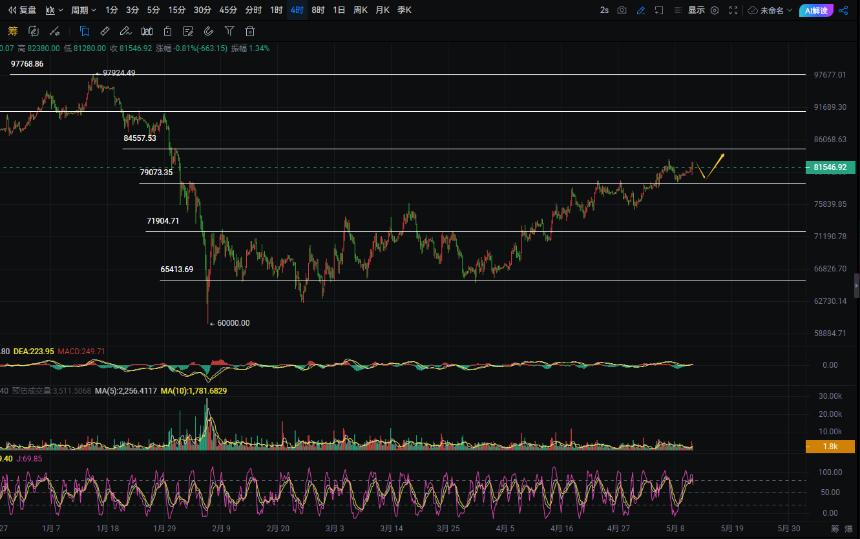Open the chart settings hexagon icon

[x=715, y=10]
